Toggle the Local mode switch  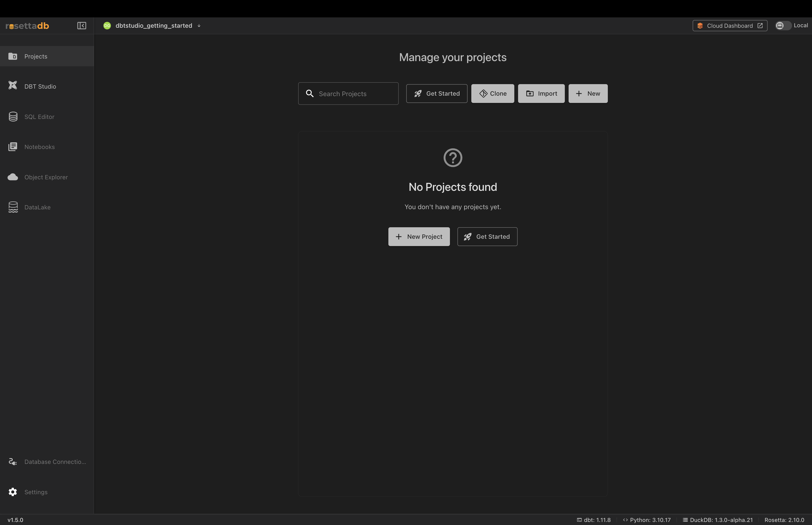tap(783, 26)
